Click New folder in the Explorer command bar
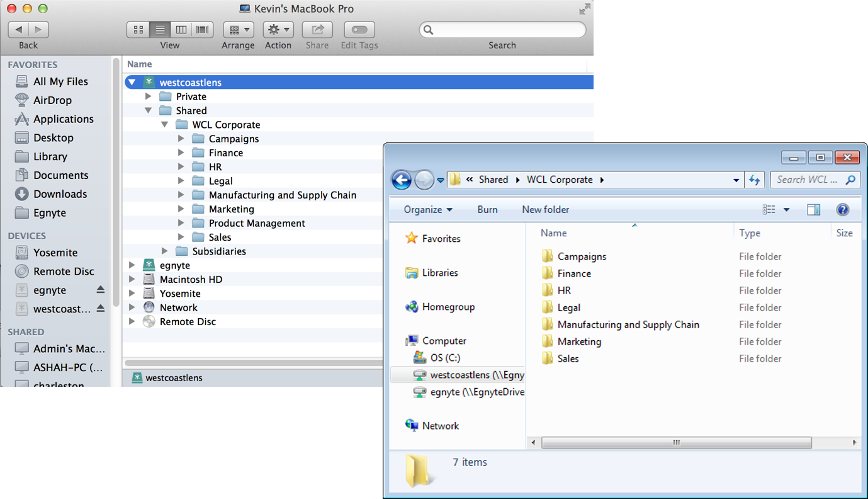868x499 pixels. pos(545,209)
